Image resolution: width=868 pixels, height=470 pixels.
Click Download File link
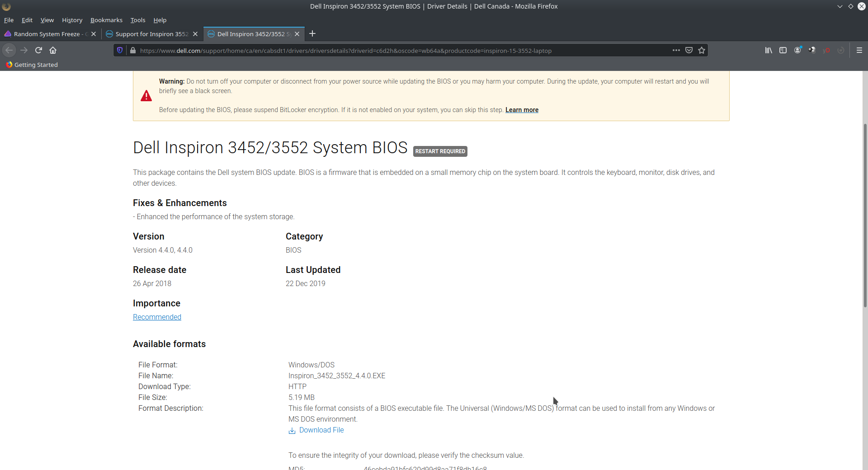pos(321,430)
